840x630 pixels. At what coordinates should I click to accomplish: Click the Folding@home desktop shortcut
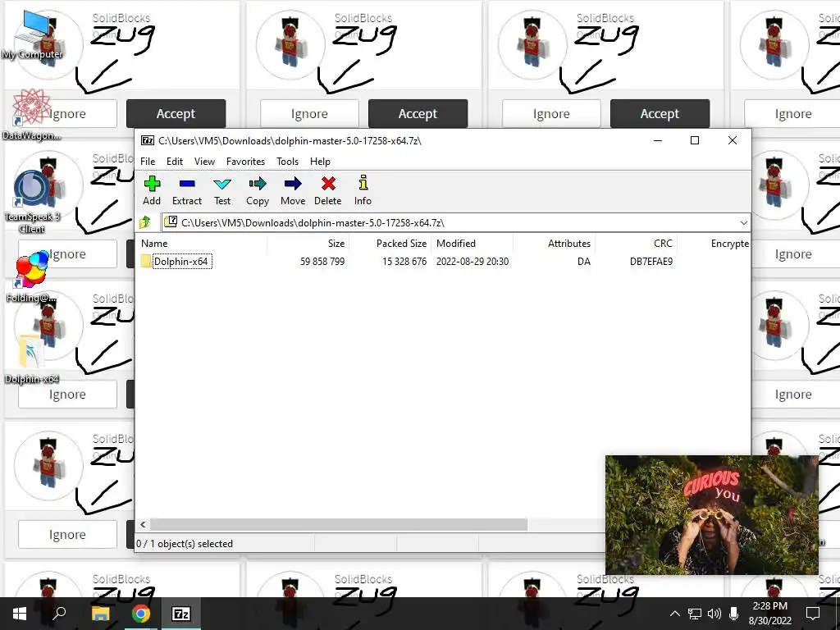coord(31,276)
